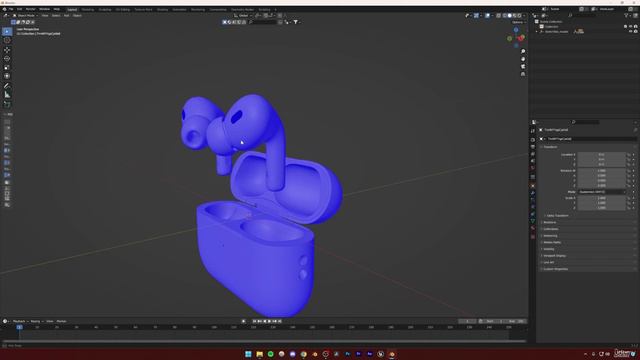Open the rotation Mode dropdown

(x=602, y=192)
